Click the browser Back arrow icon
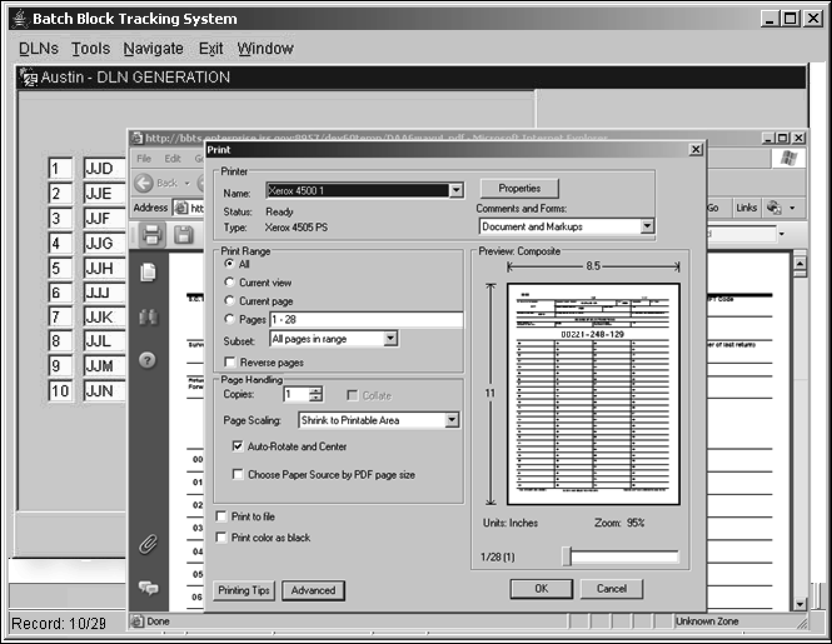 tap(143, 183)
